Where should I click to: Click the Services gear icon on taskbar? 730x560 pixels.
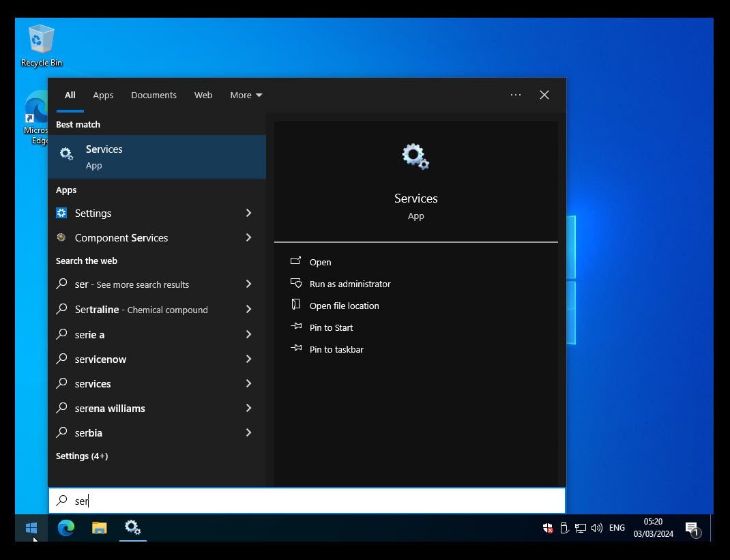[x=132, y=527]
